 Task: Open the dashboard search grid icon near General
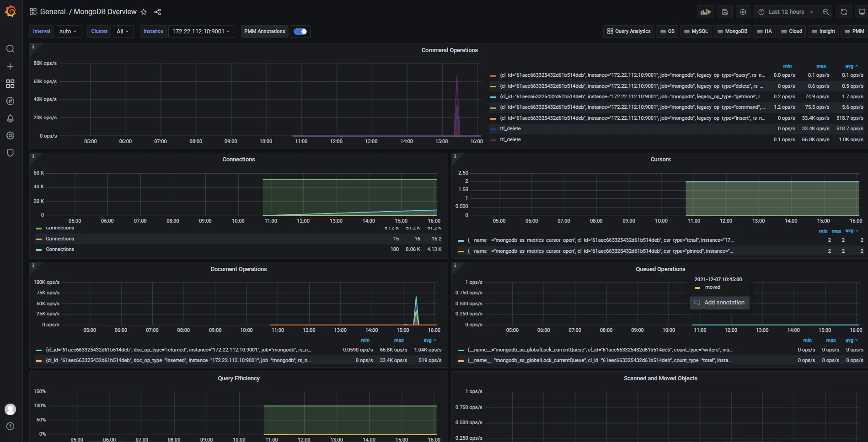click(33, 12)
